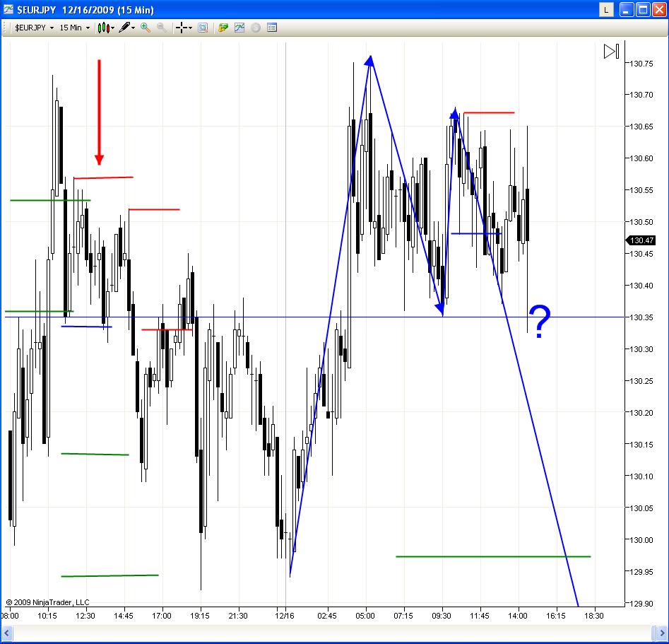Viewport: 669px width, 644px height.
Task: Click the candlestick chart style icon
Action: [103, 28]
